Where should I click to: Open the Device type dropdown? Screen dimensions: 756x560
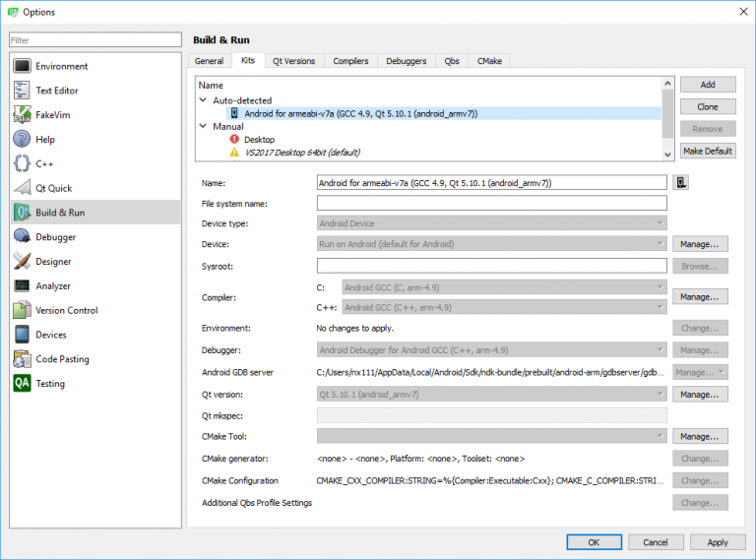[x=492, y=223]
